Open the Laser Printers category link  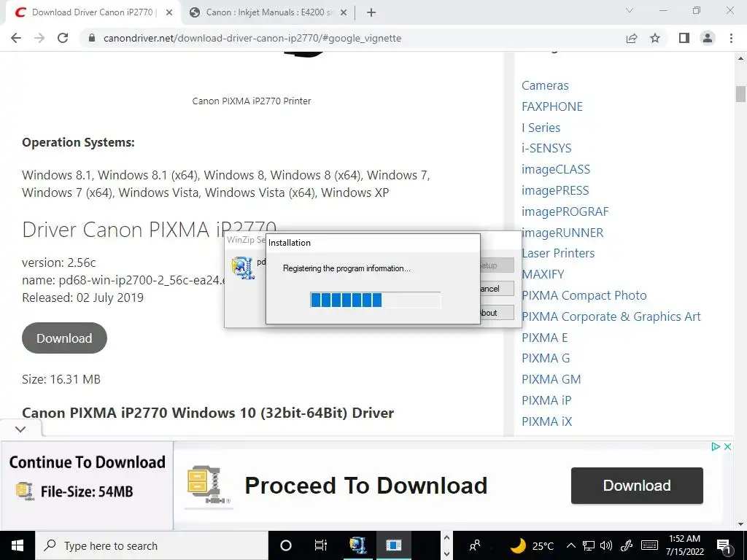[558, 253]
